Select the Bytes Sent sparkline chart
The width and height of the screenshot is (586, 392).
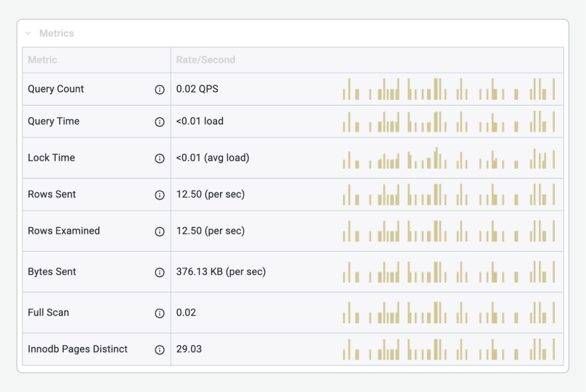(449, 272)
